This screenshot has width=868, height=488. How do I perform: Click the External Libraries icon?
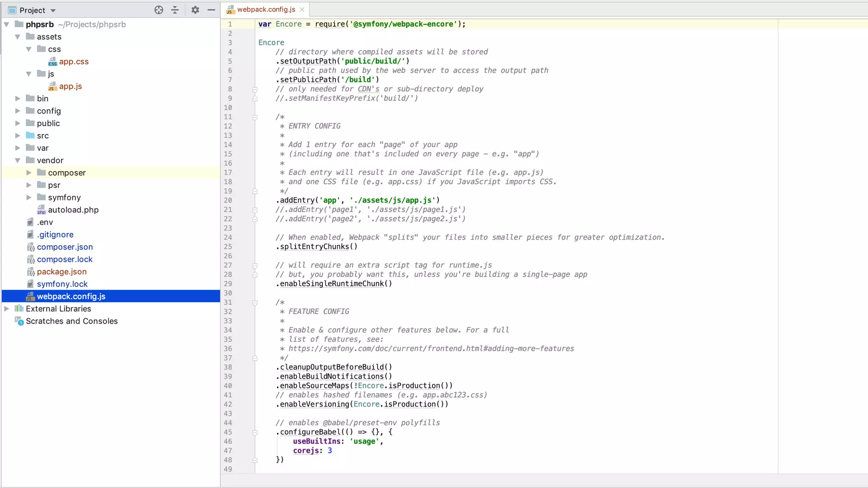(x=19, y=309)
